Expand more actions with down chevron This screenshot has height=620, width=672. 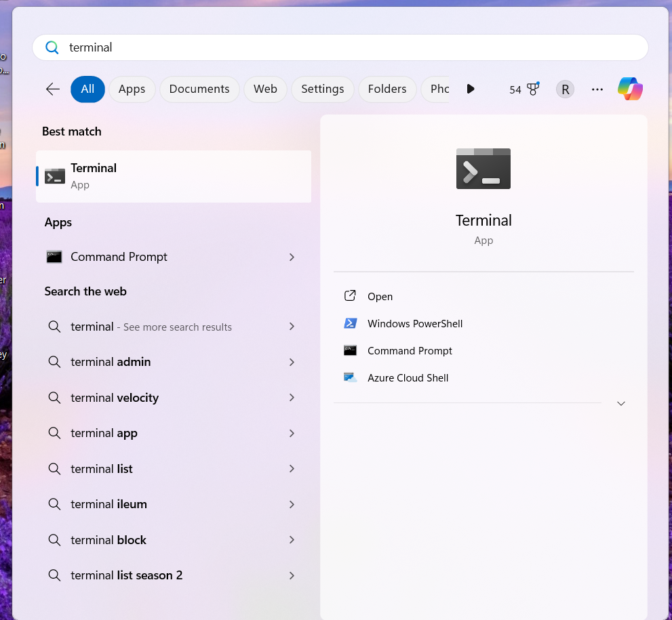tap(620, 403)
